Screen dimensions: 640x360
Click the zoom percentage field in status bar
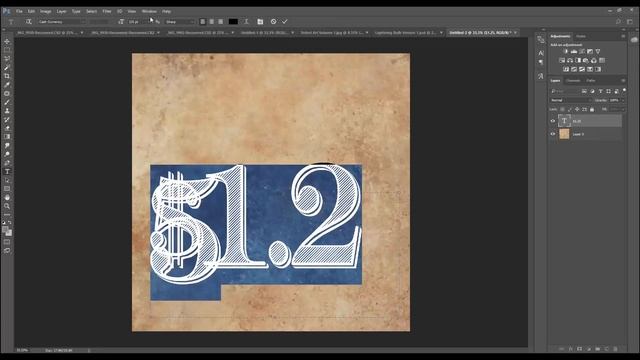click(22, 350)
